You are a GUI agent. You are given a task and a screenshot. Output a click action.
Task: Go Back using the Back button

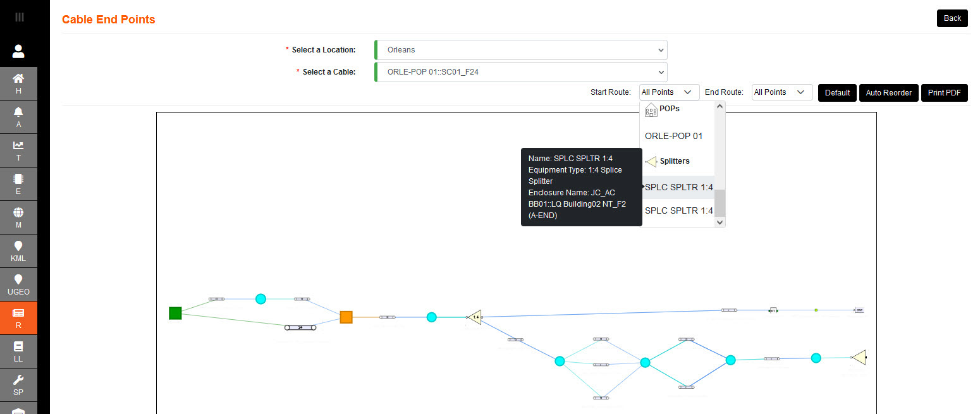click(x=952, y=18)
